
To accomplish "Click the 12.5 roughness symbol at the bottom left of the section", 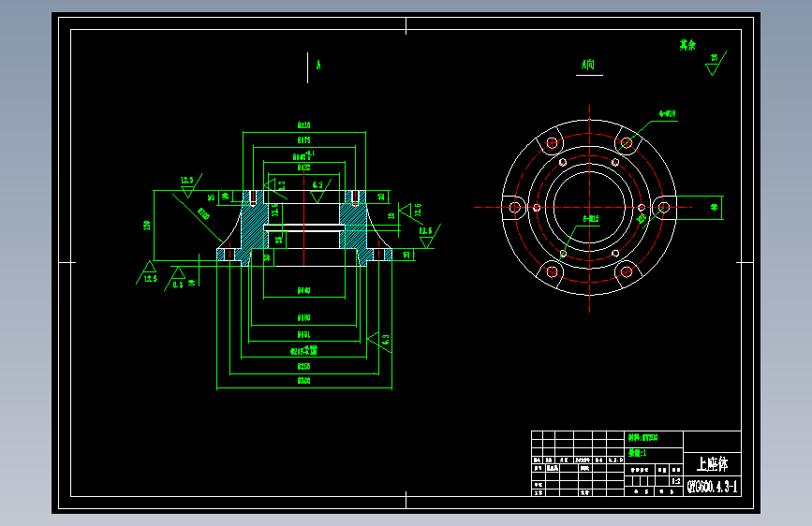I will click(147, 272).
